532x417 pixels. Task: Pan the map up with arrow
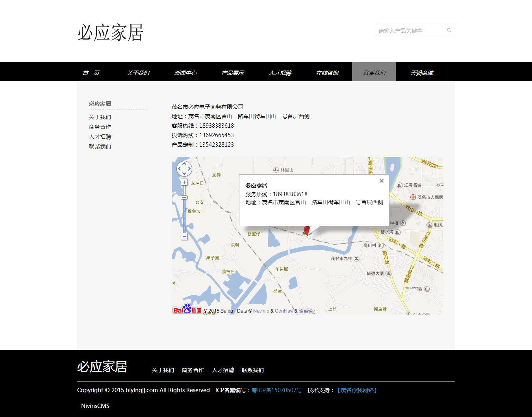[x=184, y=164]
